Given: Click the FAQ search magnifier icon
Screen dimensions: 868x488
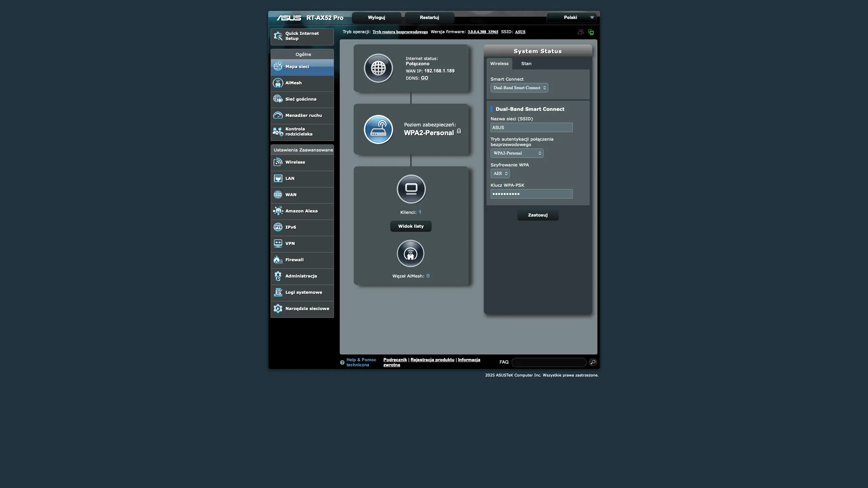Looking at the screenshot, I should [593, 362].
